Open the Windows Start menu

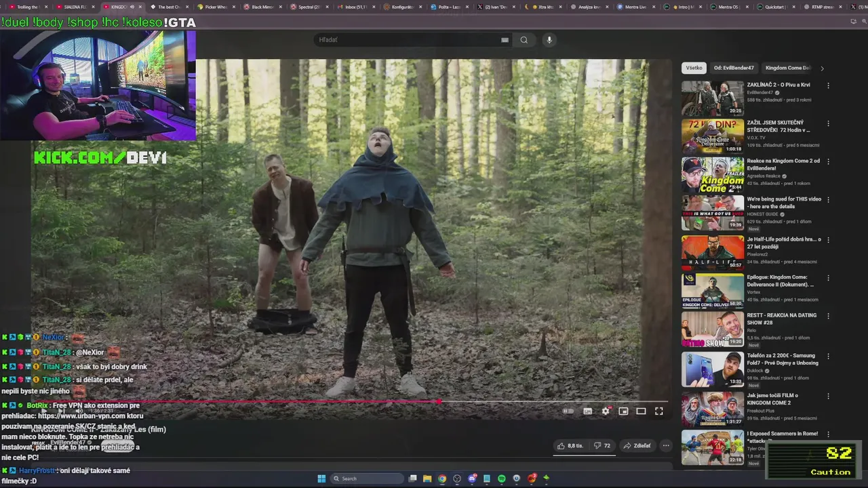click(x=321, y=479)
